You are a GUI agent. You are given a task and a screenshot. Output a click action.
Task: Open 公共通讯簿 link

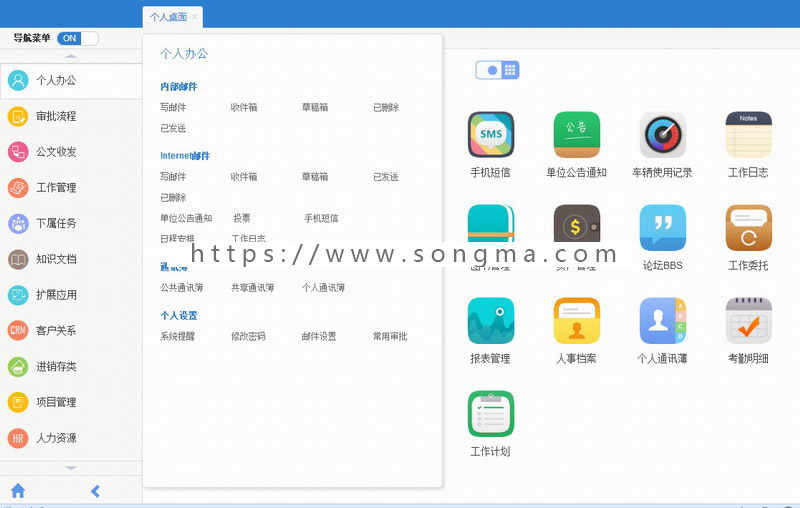tap(182, 288)
